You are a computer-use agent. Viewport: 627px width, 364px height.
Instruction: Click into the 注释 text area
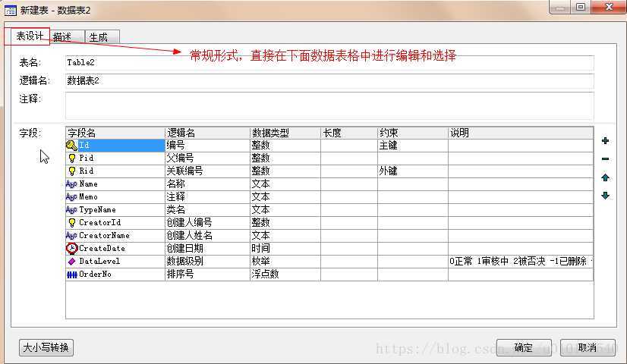[329, 105]
